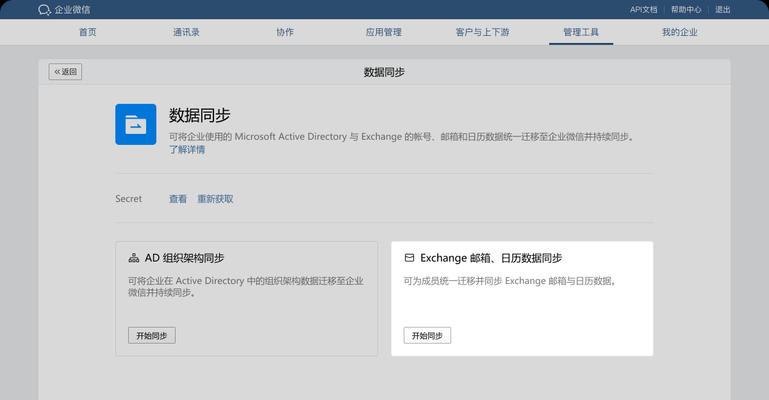Switch to the 通讯录 tab
769x400 pixels.
(186, 32)
